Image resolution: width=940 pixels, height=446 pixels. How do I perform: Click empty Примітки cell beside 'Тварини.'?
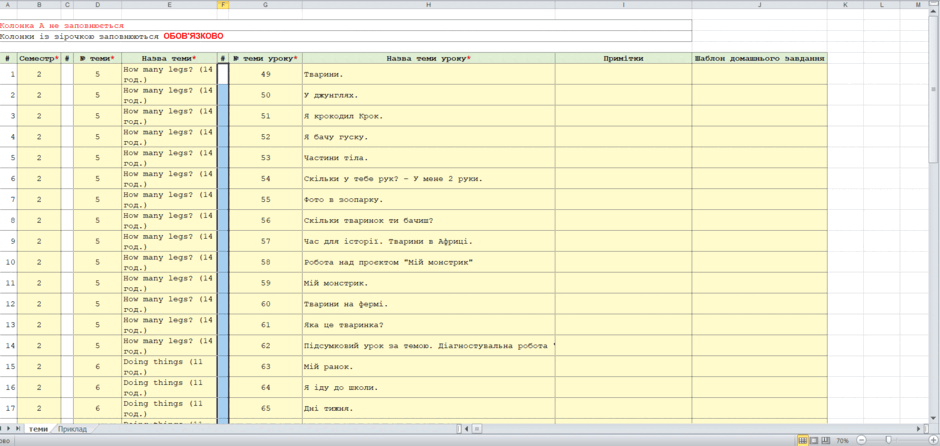coord(623,74)
